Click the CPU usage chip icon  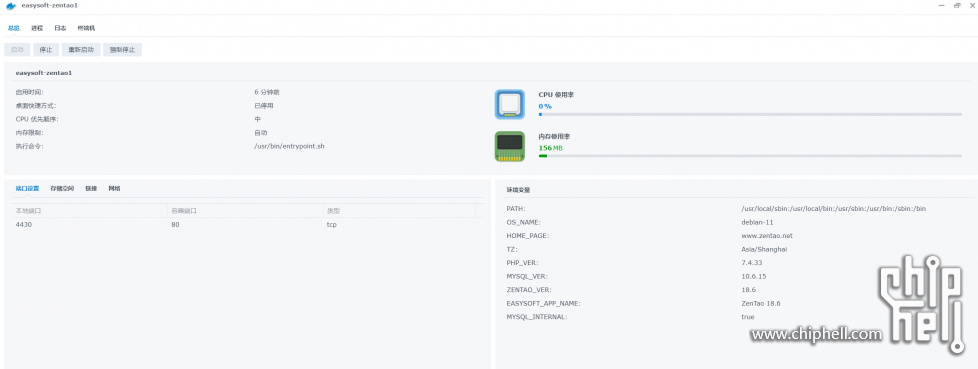tap(510, 104)
